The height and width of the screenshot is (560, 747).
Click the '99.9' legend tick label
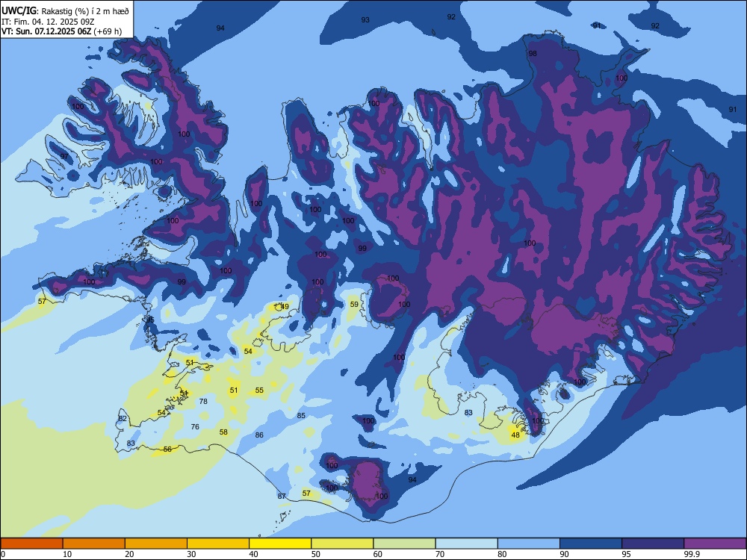tap(691, 554)
